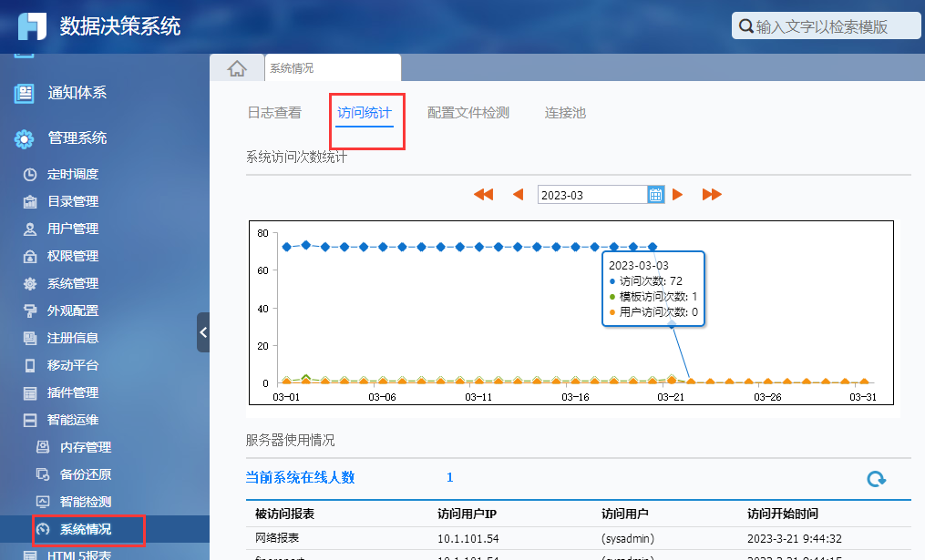Open 管理系统 menu
Image resolution: width=925 pixels, height=560 pixels.
(x=77, y=138)
